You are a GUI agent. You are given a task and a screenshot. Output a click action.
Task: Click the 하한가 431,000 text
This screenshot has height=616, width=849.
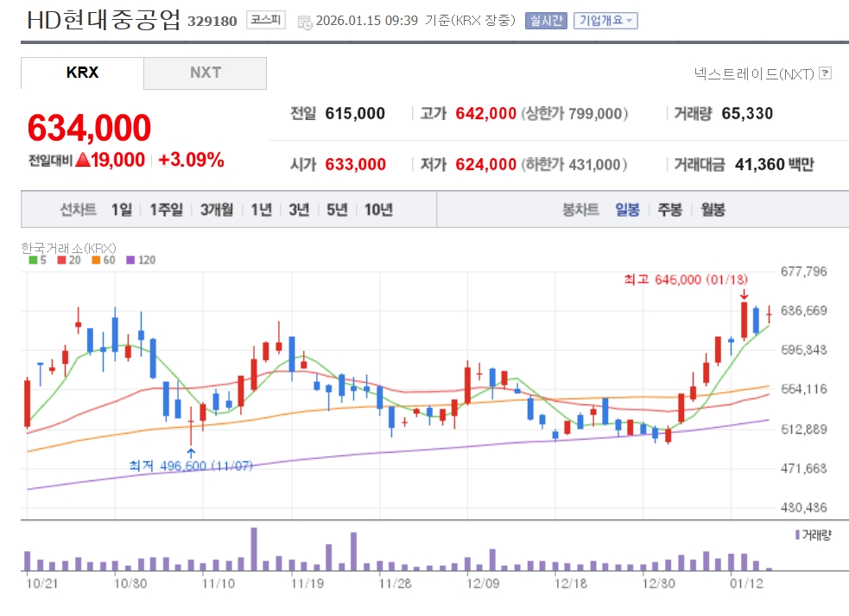(x=574, y=164)
